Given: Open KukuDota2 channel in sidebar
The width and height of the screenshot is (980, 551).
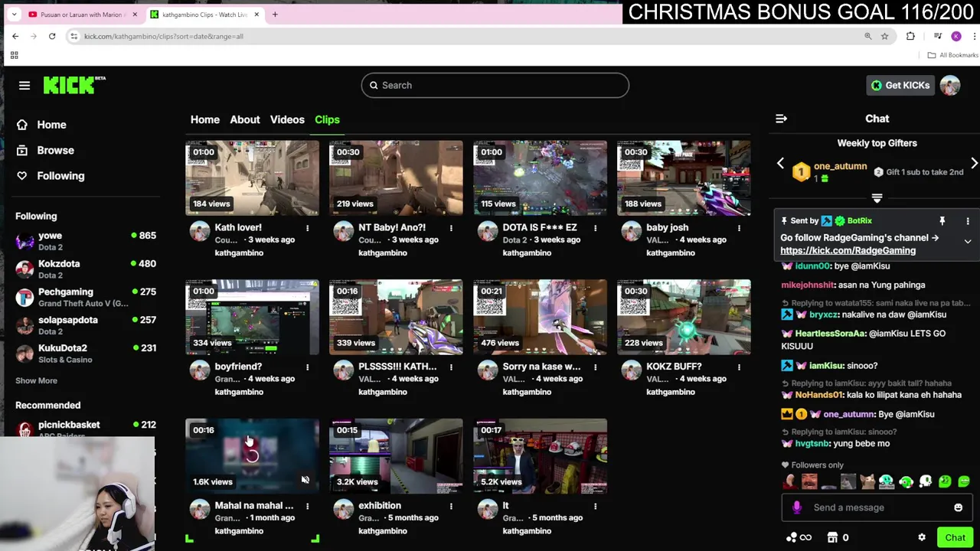Looking at the screenshot, I should point(86,353).
